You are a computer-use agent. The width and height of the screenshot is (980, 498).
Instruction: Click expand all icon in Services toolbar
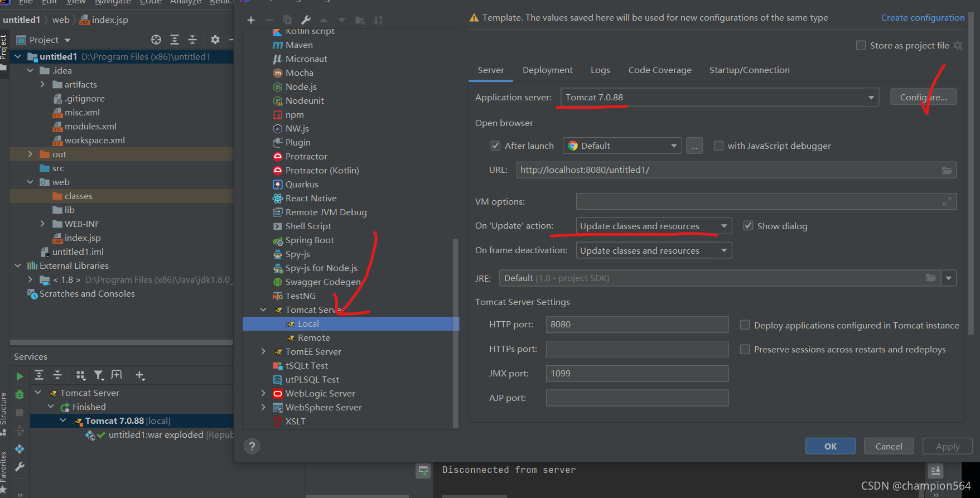coord(39,375)
